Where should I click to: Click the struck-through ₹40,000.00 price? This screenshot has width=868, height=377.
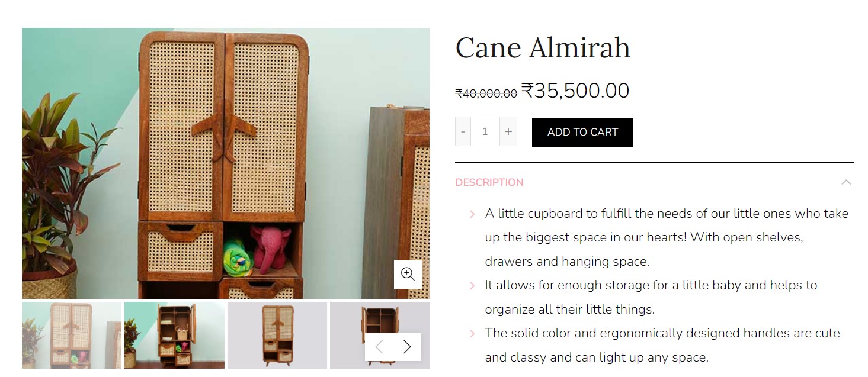pos(486,93)
